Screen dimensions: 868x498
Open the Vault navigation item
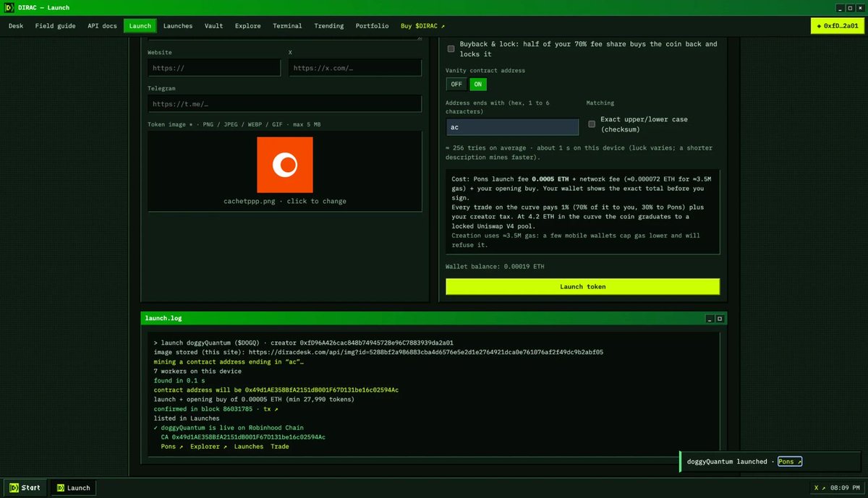coord(213,26)
